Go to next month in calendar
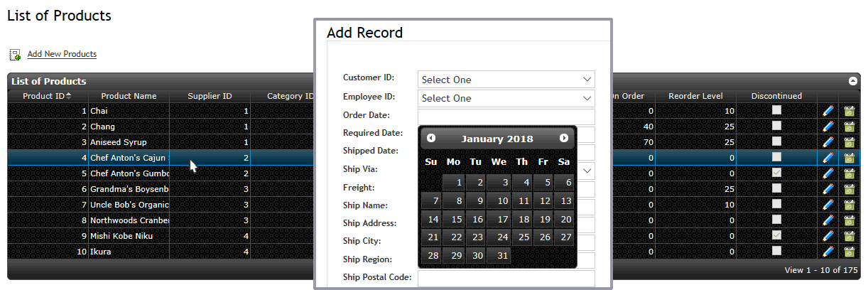Image resolution: width=868 pixels, height=290 pixels. 564,138
